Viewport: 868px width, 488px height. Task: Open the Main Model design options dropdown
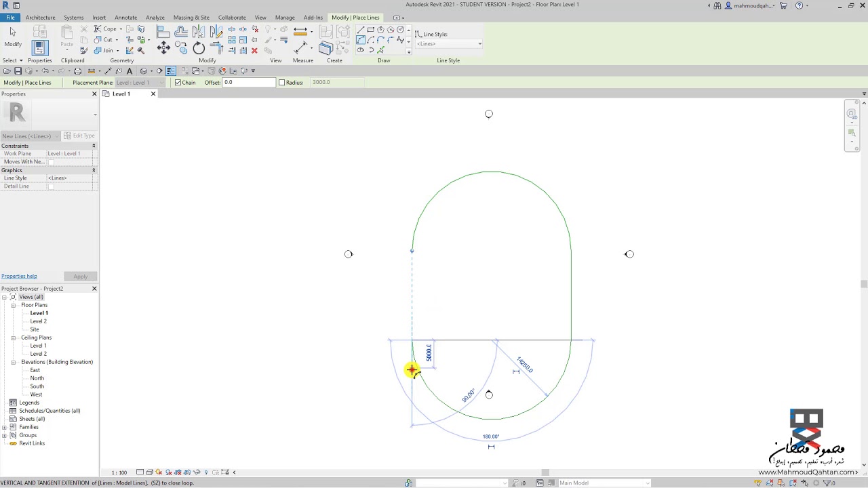point(604,483)
